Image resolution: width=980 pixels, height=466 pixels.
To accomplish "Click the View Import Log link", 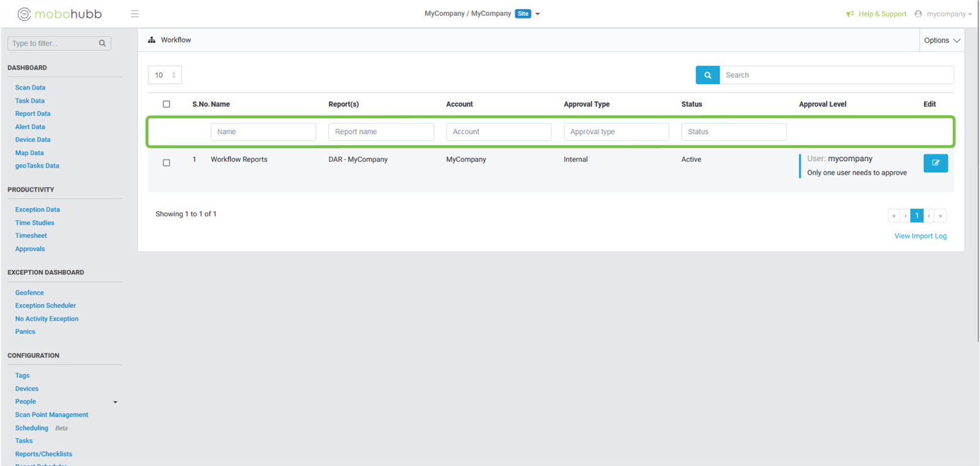I will [x=920, y=236].
